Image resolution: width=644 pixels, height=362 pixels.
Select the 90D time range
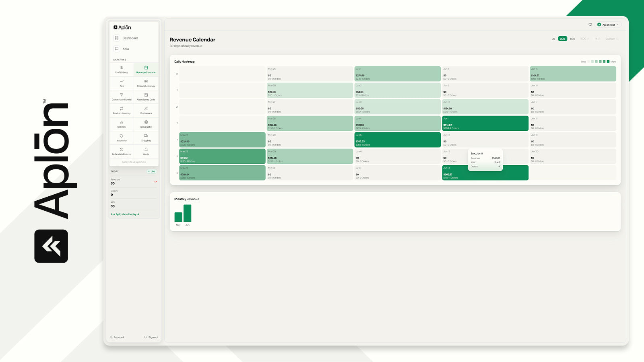pos(572,39)
